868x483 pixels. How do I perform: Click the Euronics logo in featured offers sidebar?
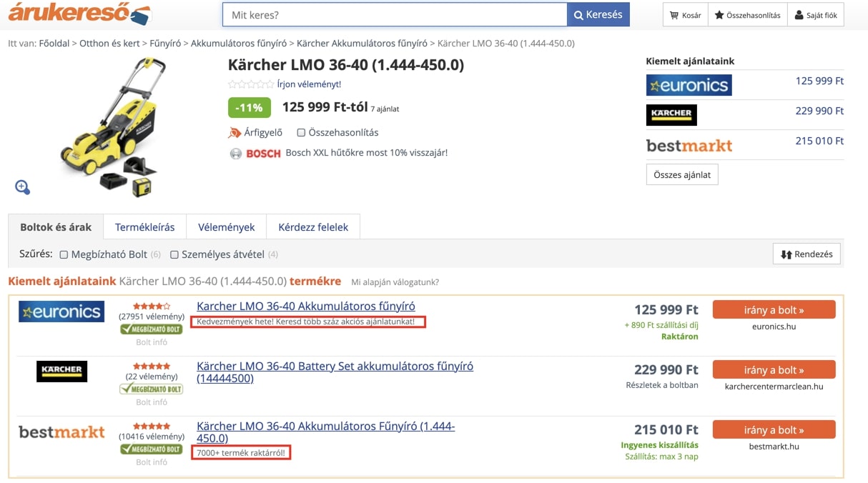pyautogui.click(x=689, y=85)
